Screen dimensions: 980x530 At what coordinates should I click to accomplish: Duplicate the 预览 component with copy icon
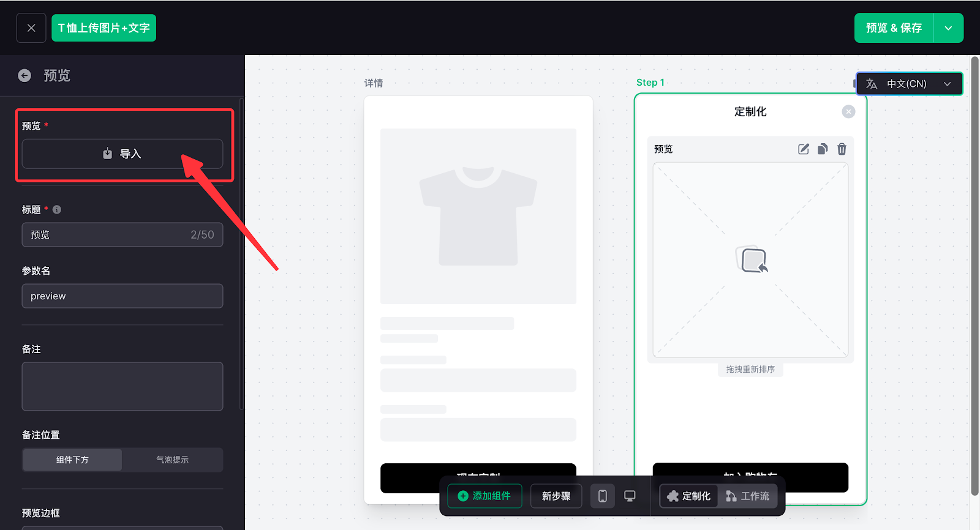click(823, 149)
